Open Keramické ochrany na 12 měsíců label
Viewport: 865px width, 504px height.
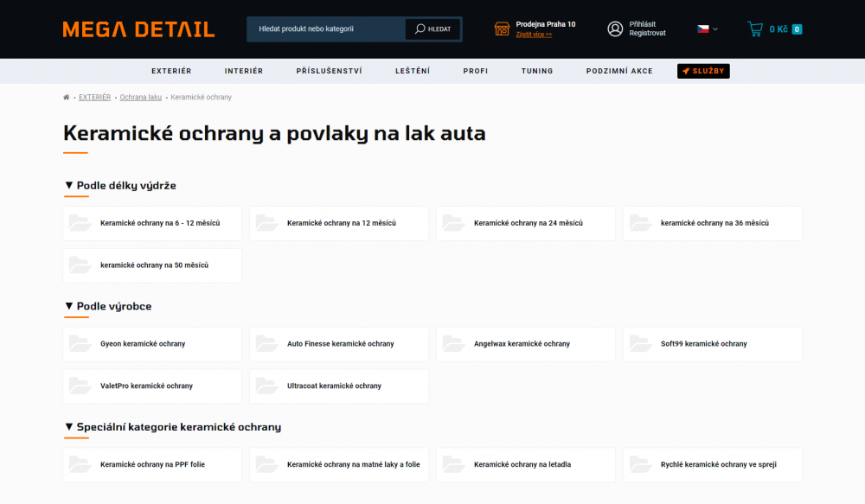pyautogui.click(x=342, y=223)
